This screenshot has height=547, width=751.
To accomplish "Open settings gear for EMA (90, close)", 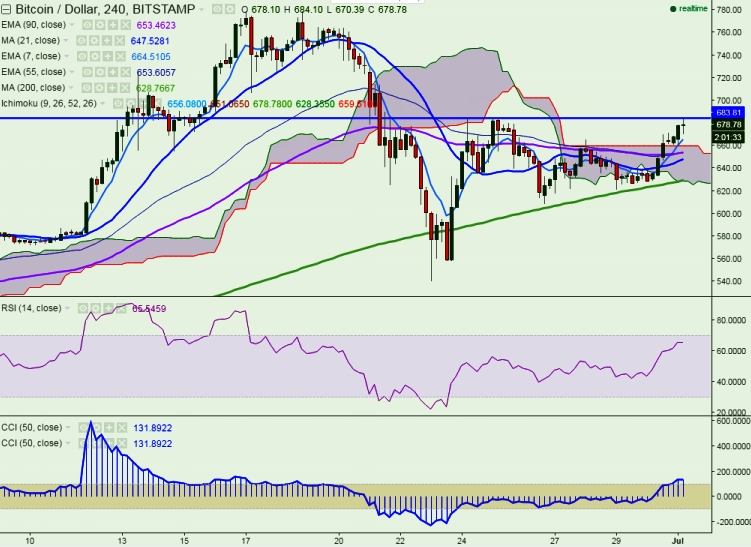I will tap(101, 22).
